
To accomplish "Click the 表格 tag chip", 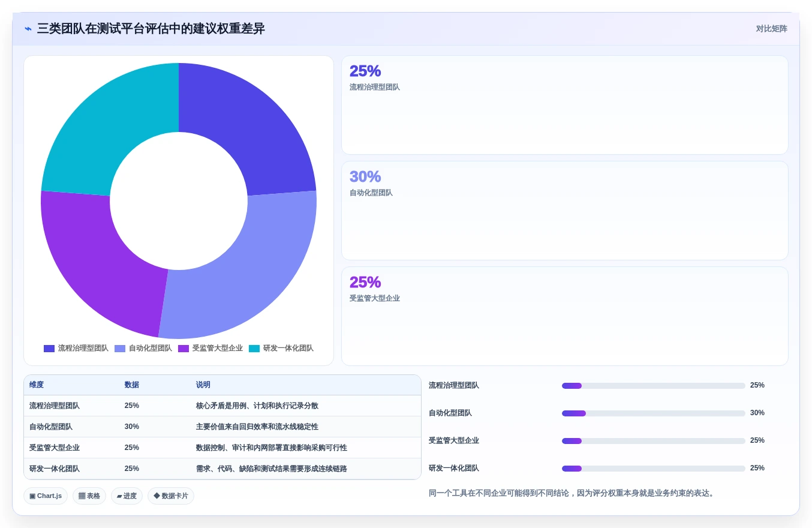I will click(x=89, y=496).
